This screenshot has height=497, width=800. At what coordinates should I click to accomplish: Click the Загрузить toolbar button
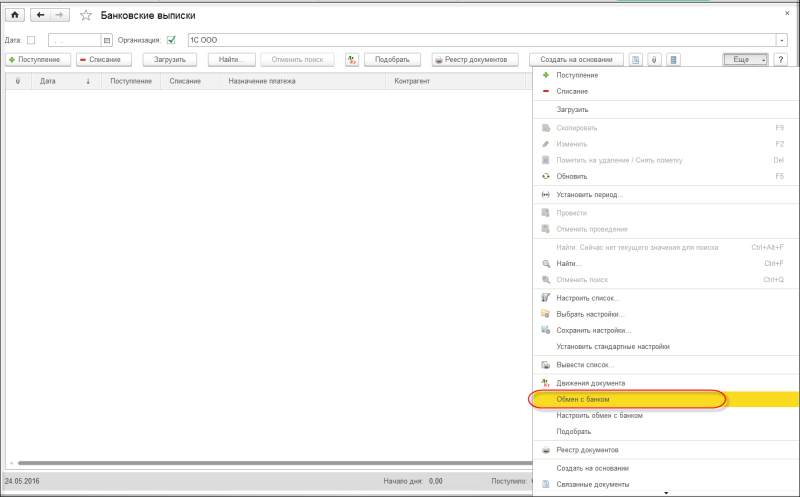click(169, 60)
